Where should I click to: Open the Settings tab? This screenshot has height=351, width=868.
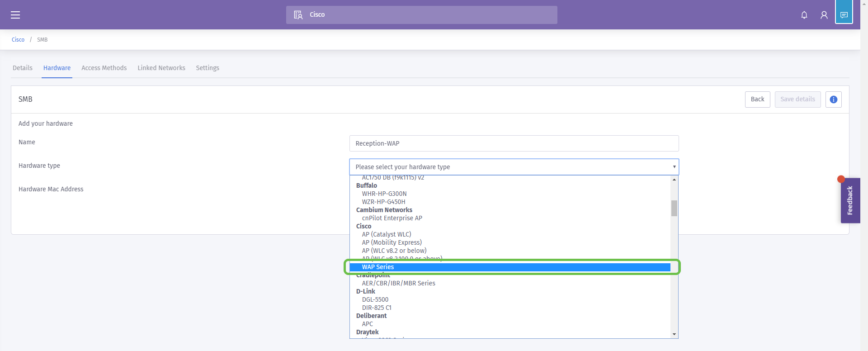click(x=208, y=68)
